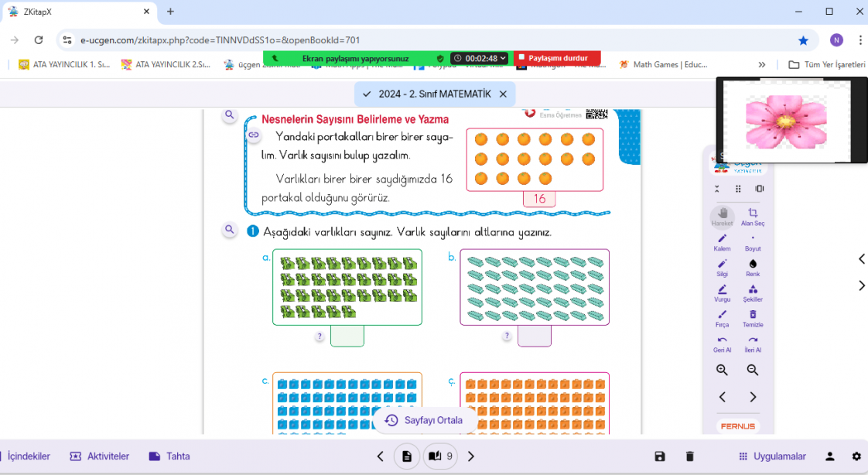Screen dimensions: 868x475
Task: Collapse the drawing toolbar panel
Action: coord(716,189)
